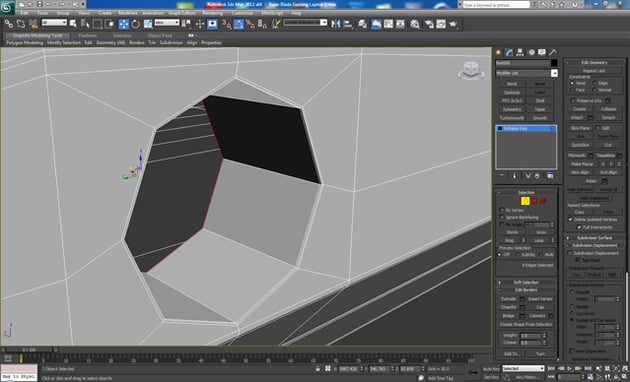Click the Mirror tool icon

(x=335, y=24)
